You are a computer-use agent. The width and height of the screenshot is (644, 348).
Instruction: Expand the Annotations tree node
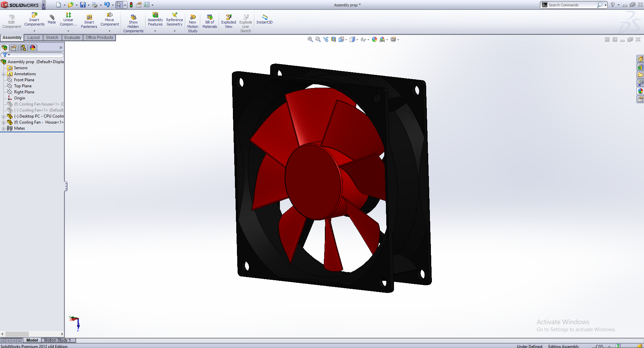click(x=3, y=74)
